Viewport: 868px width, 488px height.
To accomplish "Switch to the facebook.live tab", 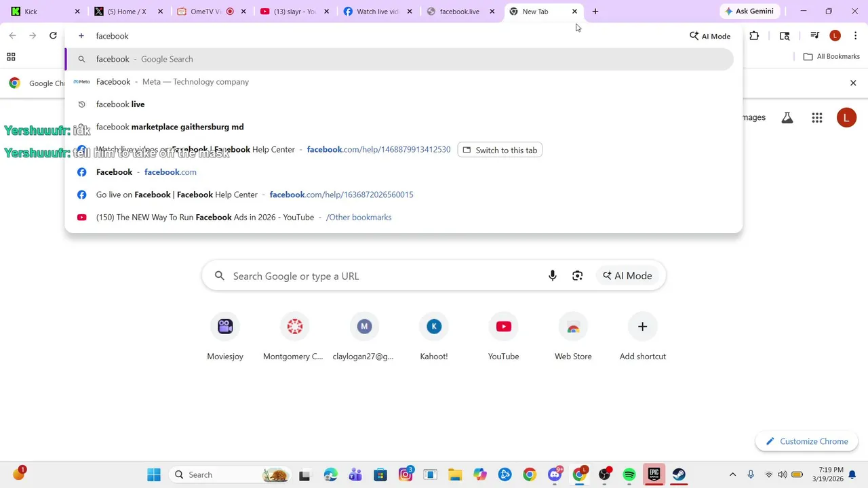I will point(460,12).
